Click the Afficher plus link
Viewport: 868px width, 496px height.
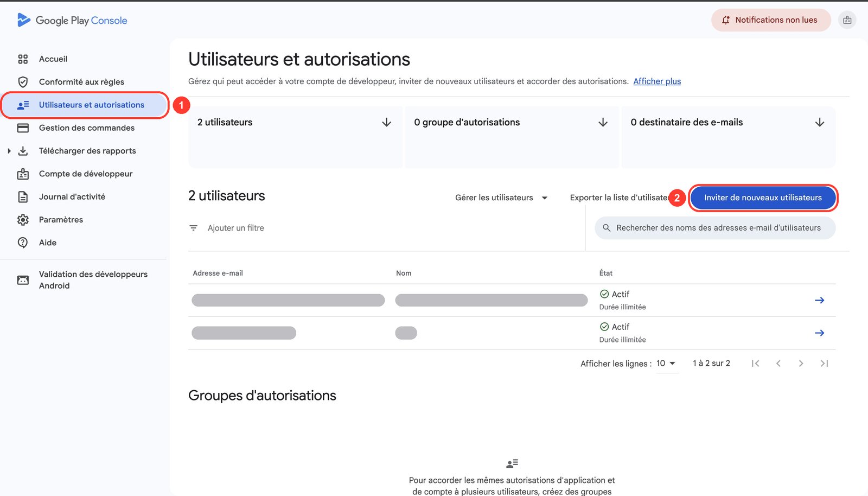pyautogui.click(x=657, y=81)
